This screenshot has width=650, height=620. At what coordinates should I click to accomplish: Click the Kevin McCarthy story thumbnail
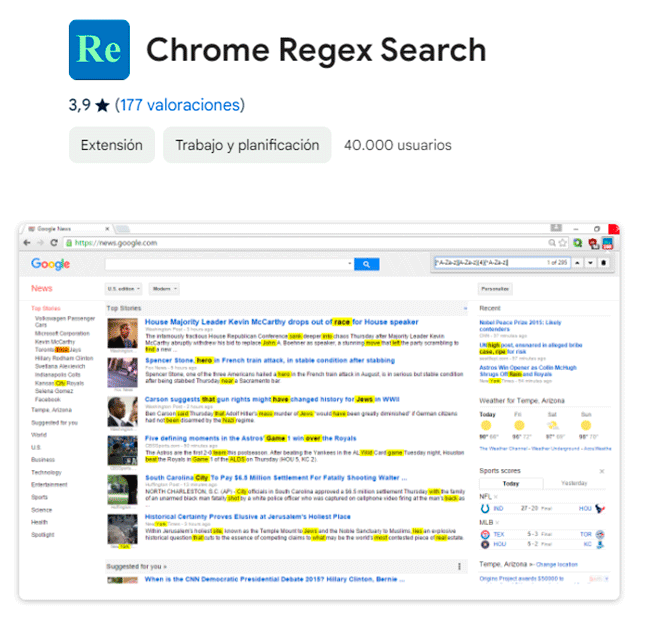(122, 333)
